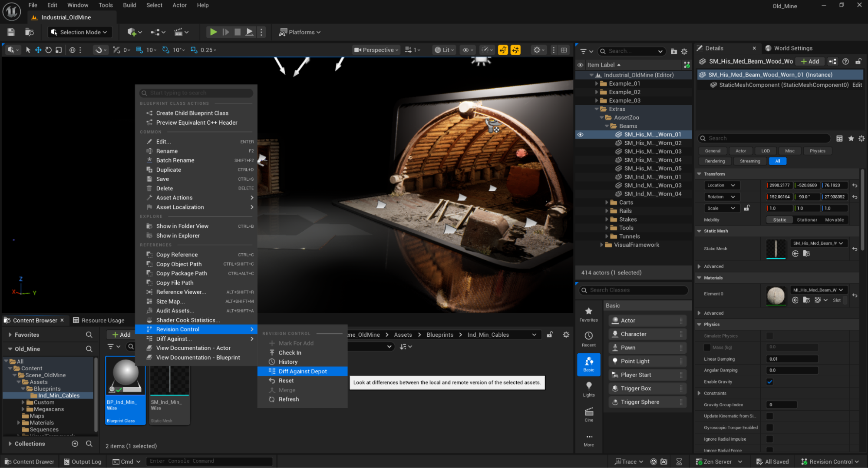The image size is (868, 468).
Task: Click the Save icon in main toolbar
Action: [x=11, y=32]
